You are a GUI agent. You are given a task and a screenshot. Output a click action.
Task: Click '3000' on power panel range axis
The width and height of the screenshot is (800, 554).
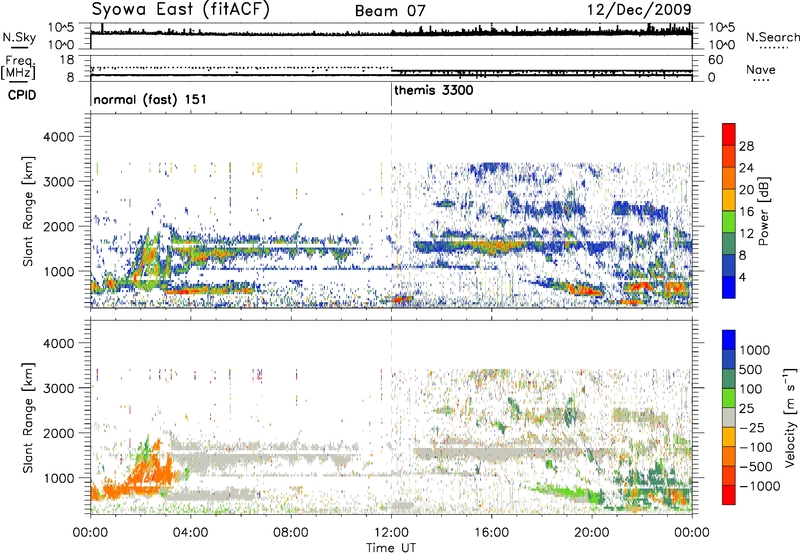[x=58, y=182]
